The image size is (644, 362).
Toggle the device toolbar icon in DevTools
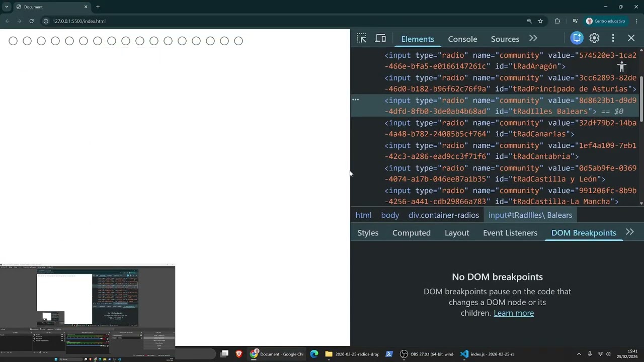coord(381,39)
